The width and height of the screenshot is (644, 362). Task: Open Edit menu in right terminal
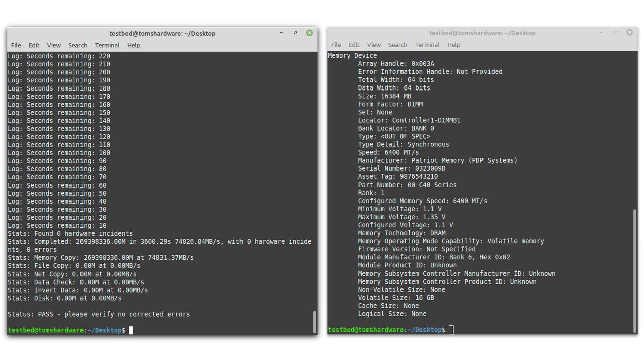coord(354,45)
